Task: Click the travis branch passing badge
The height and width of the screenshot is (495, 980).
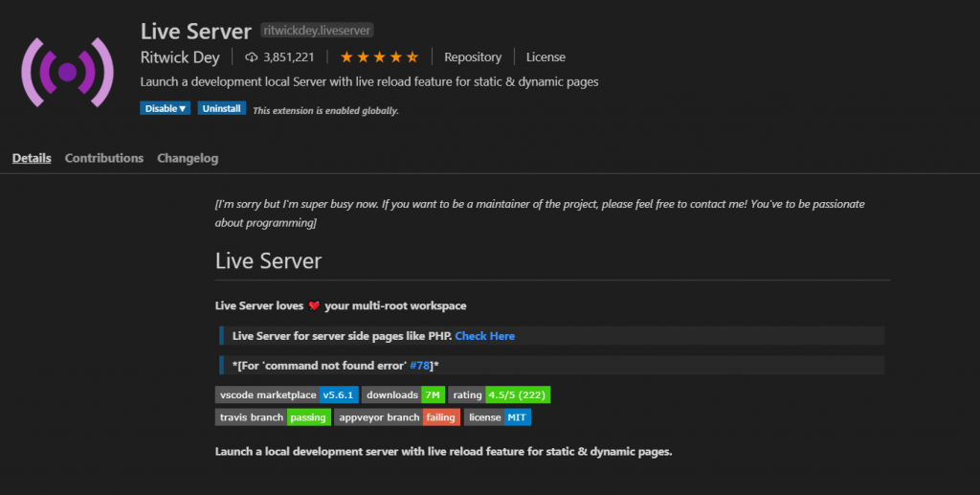Action: click(273, 417)
